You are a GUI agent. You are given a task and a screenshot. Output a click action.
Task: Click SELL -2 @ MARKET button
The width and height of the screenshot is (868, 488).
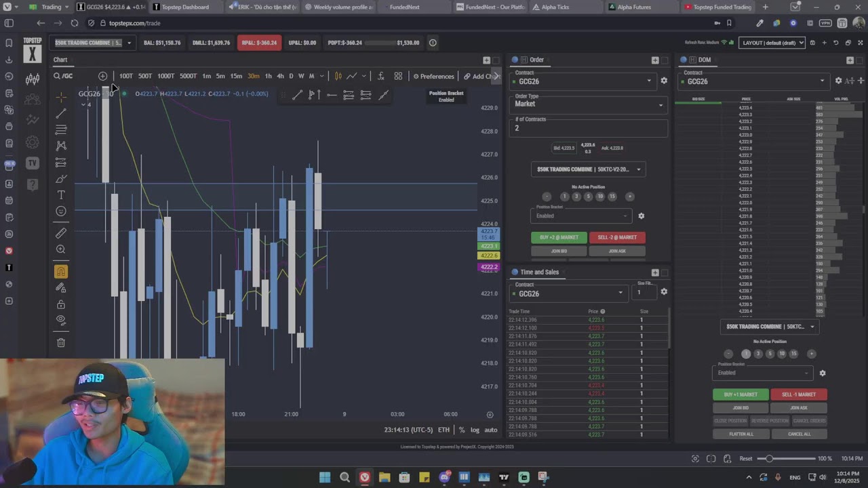(617, 237)
